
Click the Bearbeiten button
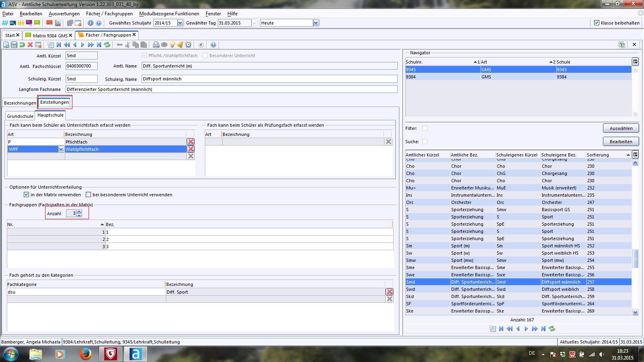coord(621,142)
